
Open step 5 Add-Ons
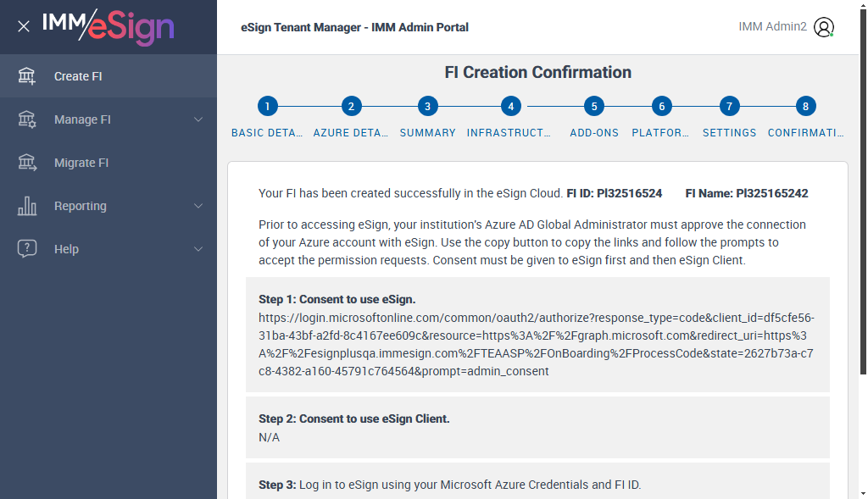click(x=594, y=107)
